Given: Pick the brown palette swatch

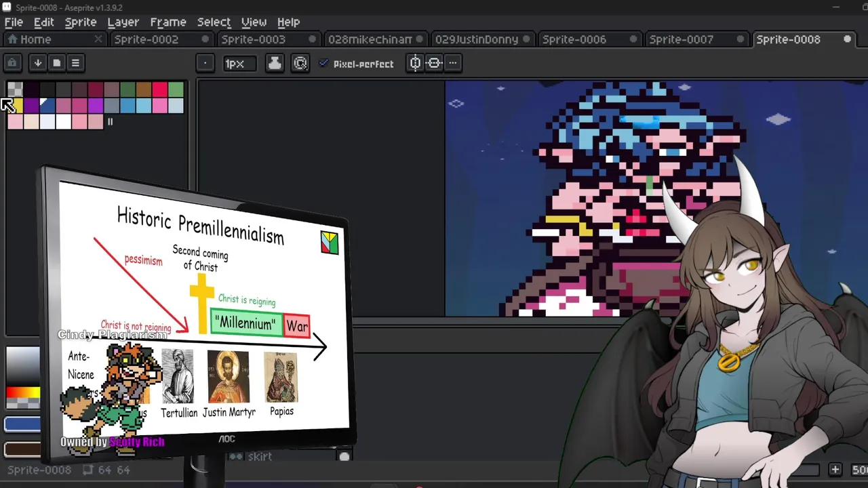Looking at the screenshot, I should tap(144, 89).
